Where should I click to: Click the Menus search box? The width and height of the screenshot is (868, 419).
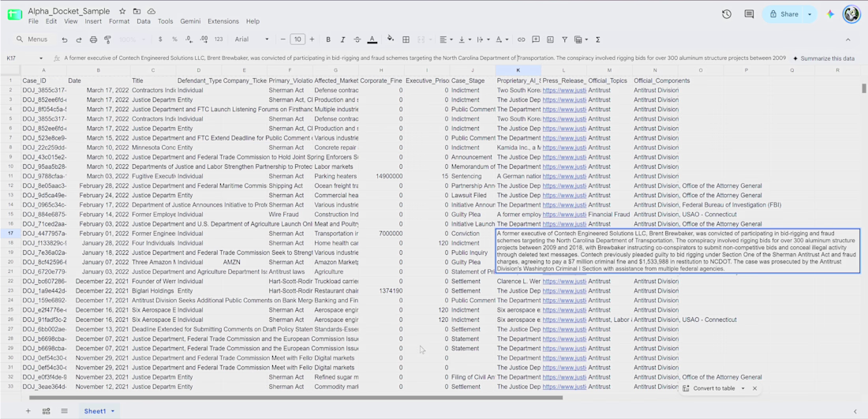click(33, 39)
